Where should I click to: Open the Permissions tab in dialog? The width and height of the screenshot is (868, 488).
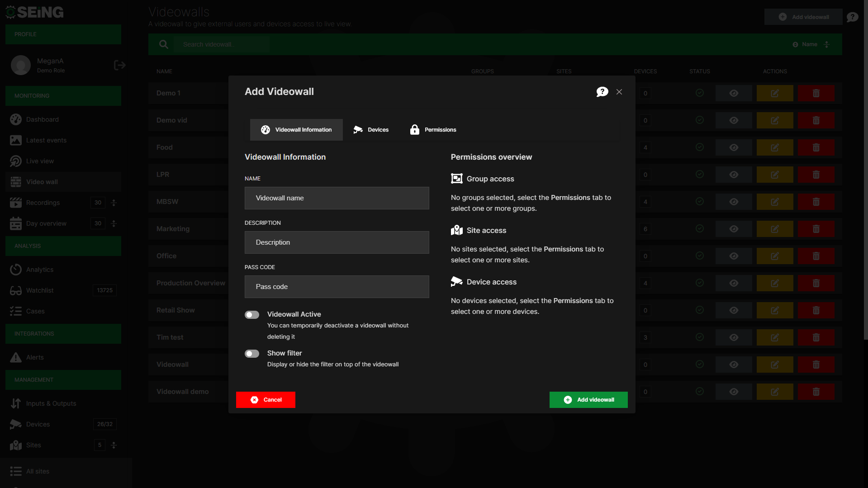[x=433, y=130]
